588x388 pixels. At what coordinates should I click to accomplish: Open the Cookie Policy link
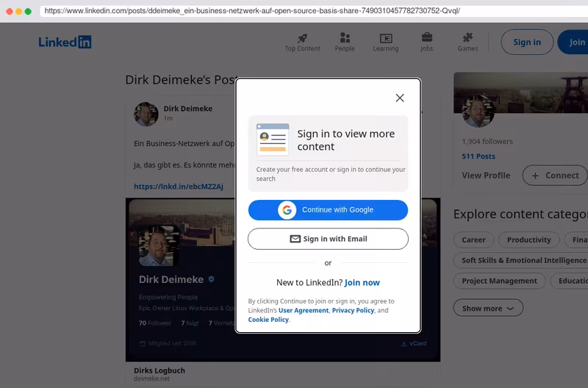coord(268,320)
